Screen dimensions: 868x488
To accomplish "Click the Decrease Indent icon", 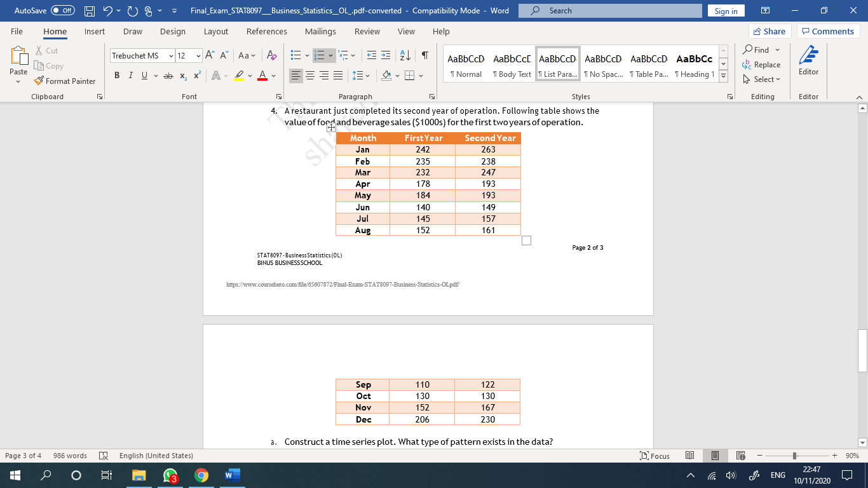I will (372, 55).
